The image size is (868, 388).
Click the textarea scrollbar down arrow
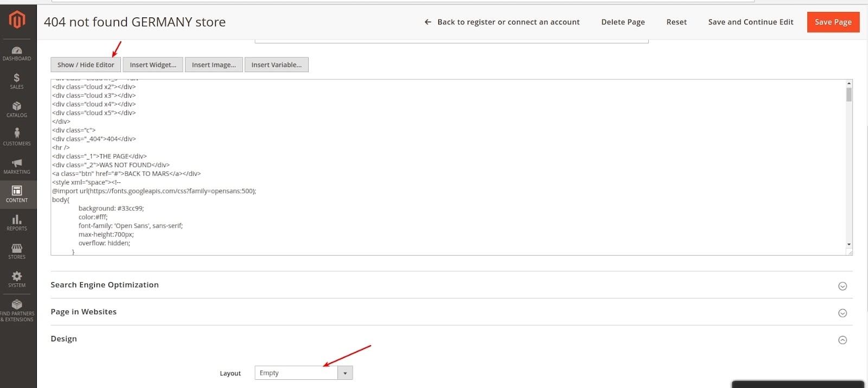pyautogui.click(x=849, y=245)
